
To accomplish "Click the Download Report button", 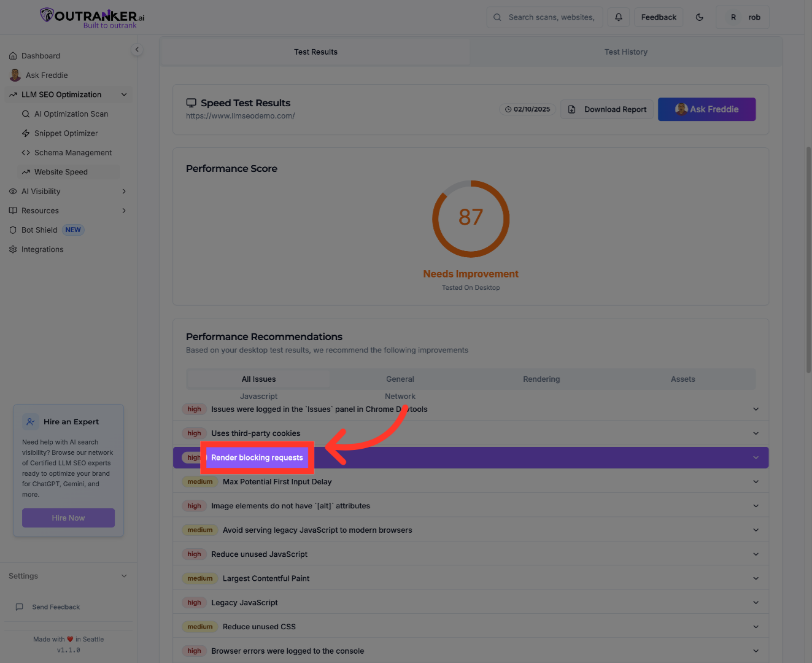I will click(607, 109).
